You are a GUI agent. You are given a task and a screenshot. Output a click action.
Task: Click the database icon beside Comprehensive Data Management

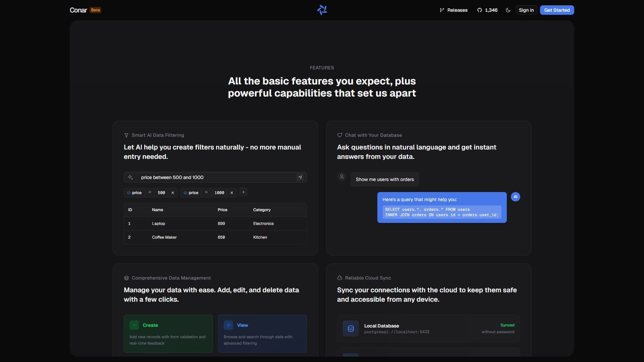126,278
